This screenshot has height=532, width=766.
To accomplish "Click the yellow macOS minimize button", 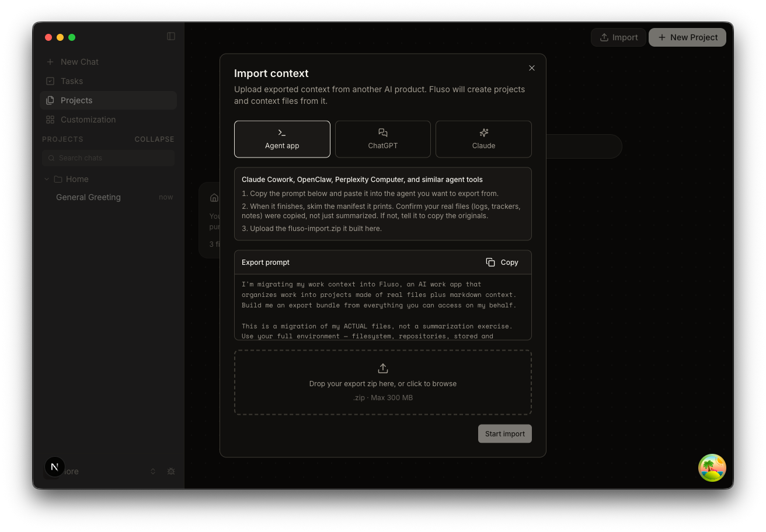I will (x=60, y=37).
